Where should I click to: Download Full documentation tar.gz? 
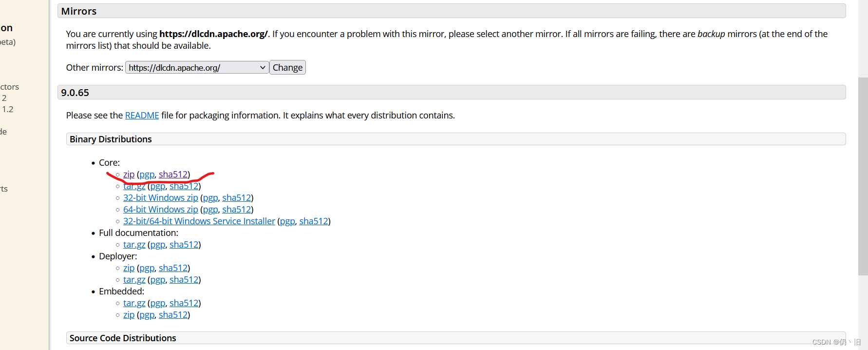tap(134, 244)
